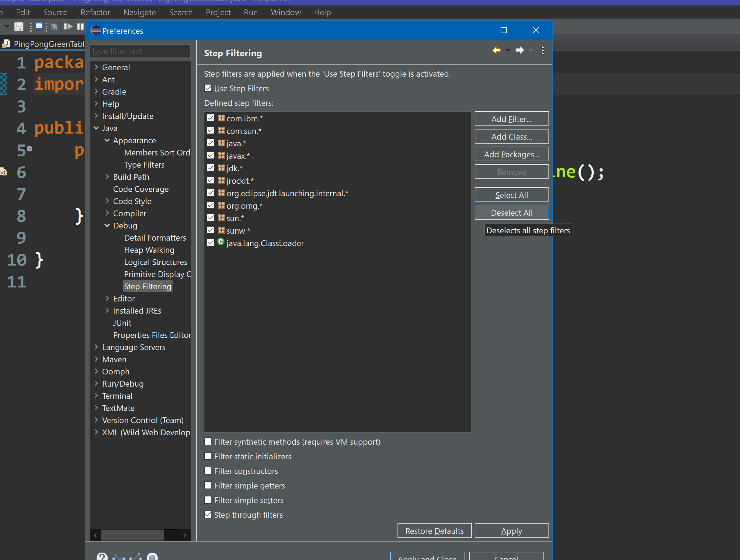Viewport: 740px width, 560px height.
Task: Open the Window menu
Action: (286, 12)
